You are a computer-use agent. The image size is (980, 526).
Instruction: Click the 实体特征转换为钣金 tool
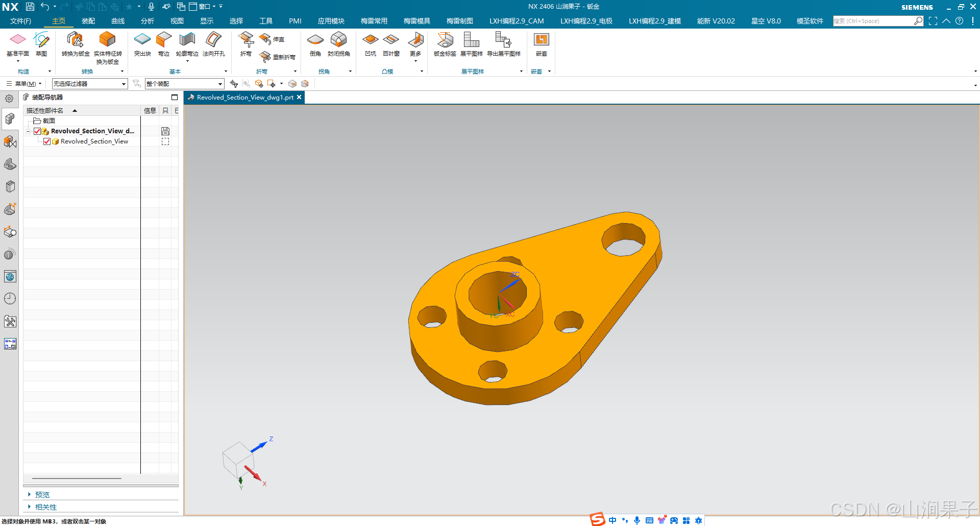click(x=108, y=47)
